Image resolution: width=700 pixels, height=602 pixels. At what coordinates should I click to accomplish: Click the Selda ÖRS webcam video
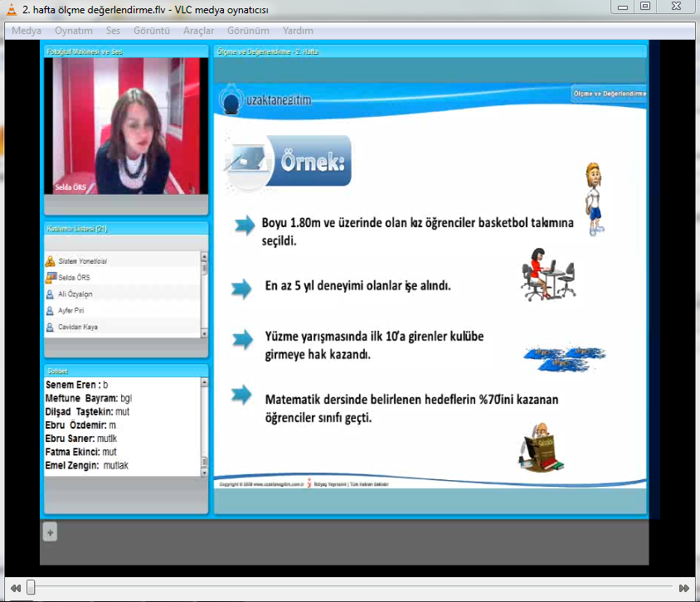point(126,126)
